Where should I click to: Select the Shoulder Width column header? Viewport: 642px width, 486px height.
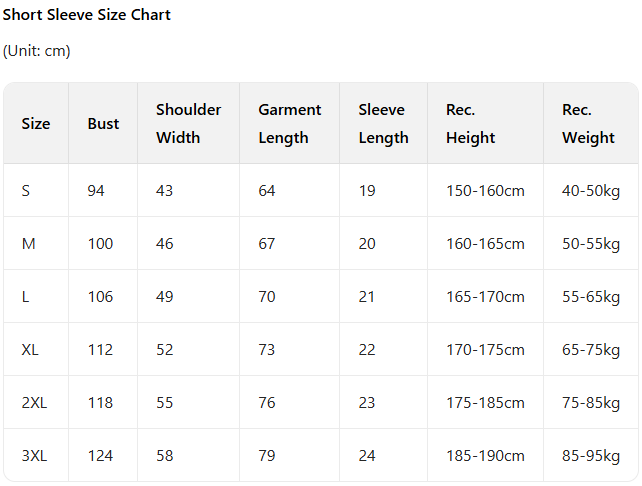tap(188, 124)
